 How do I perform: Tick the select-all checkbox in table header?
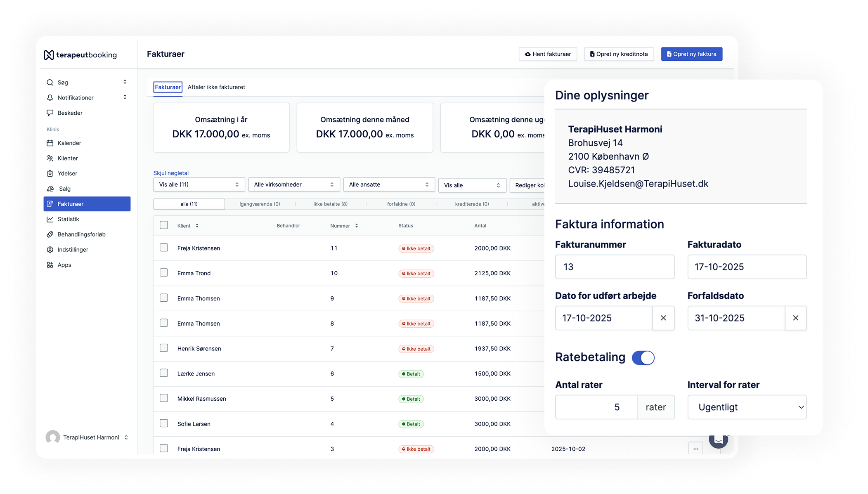pos(164,225)
